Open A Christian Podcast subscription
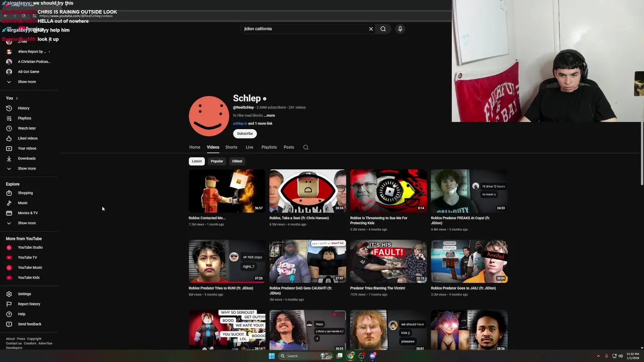Viewport: 644px width, 362px height. [x=34, y=61]
